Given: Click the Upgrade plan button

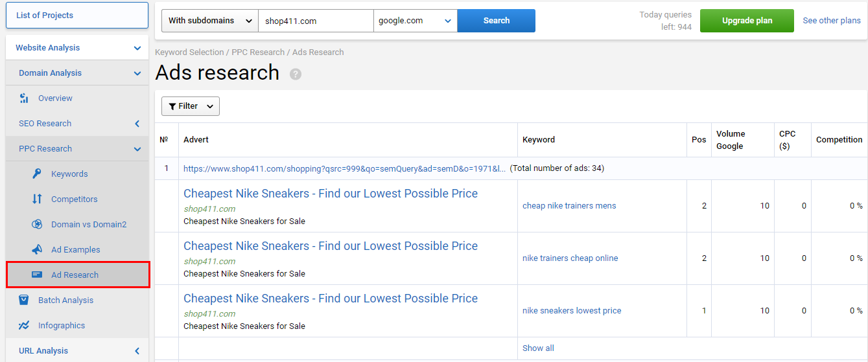Looking at the screenshot, I should [x=747, y=21].
